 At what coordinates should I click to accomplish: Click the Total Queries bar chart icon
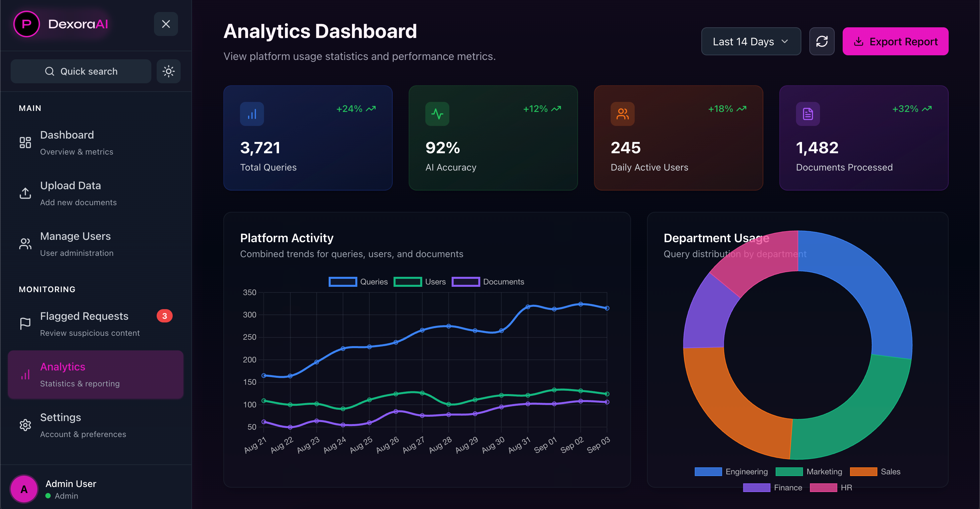[x=251, y=114]
